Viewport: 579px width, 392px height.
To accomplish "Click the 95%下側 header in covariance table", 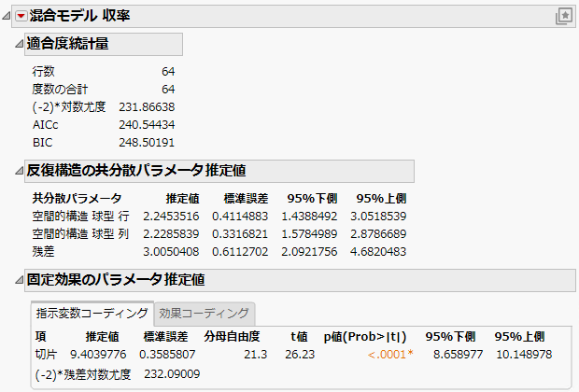I will click(x=313, y=198).
